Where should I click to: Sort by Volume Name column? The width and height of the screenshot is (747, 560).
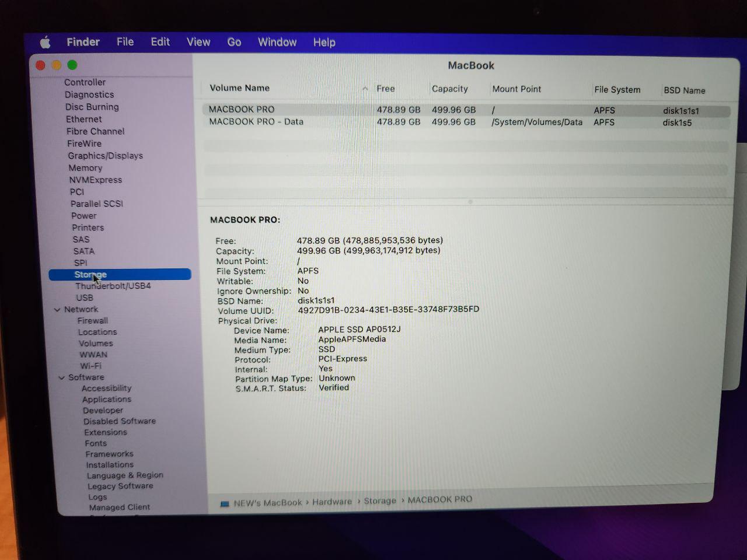tap(239, 88)
